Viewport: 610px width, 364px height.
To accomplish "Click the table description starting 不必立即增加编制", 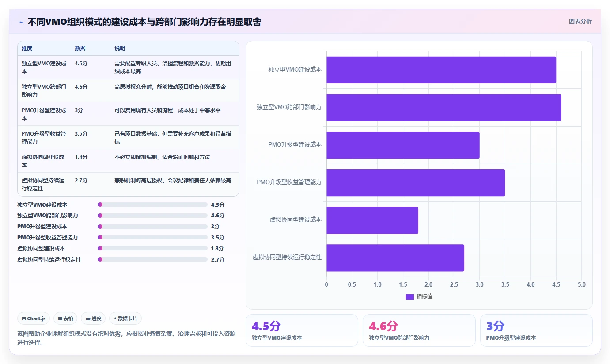I will click(162, 157).
